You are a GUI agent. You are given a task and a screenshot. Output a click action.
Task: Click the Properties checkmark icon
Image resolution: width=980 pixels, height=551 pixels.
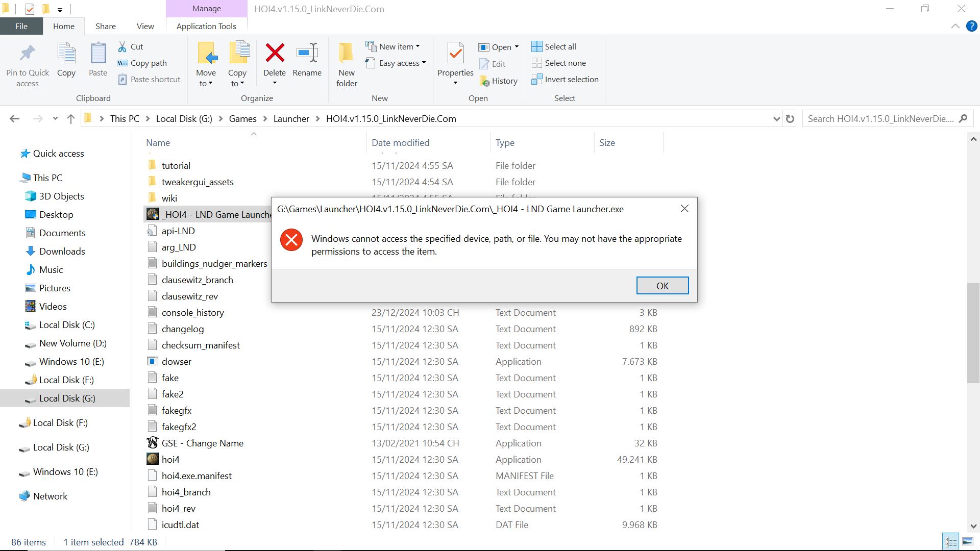pos(455,53)
